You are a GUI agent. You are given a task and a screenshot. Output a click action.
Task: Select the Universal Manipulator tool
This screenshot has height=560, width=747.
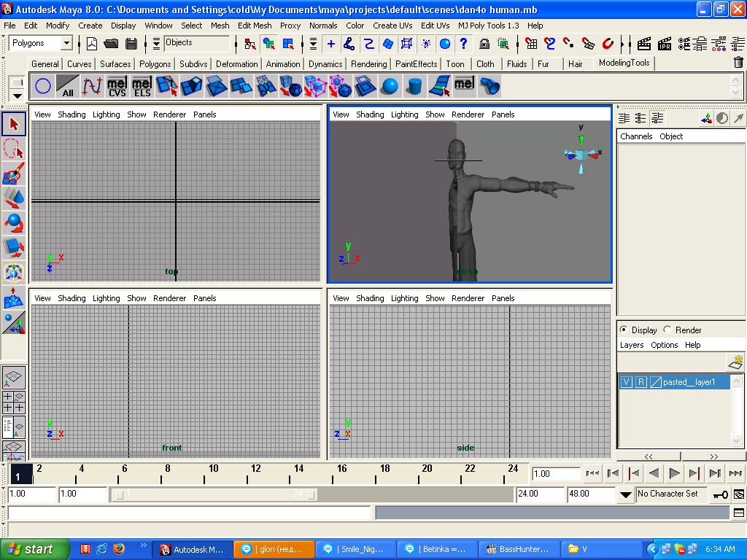point(14,273)
